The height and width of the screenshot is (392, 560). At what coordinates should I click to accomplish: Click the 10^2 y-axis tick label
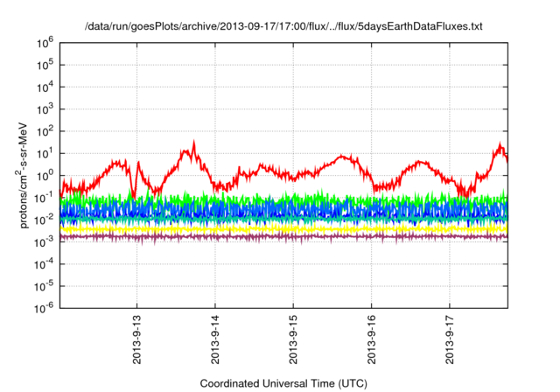pos(45,131)
